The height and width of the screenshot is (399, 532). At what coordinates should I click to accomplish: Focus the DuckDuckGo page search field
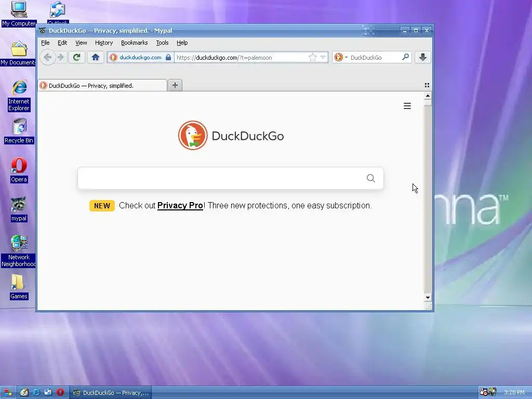tap(230, 178)
